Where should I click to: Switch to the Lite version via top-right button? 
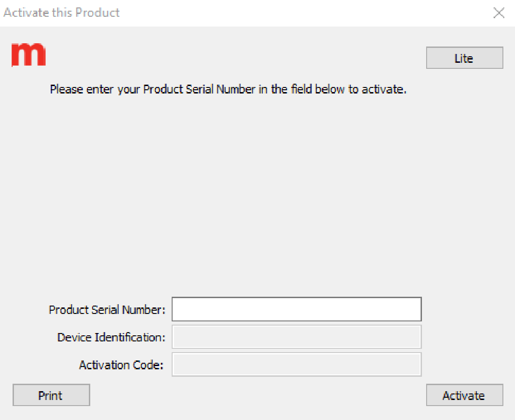coord(464,58)
